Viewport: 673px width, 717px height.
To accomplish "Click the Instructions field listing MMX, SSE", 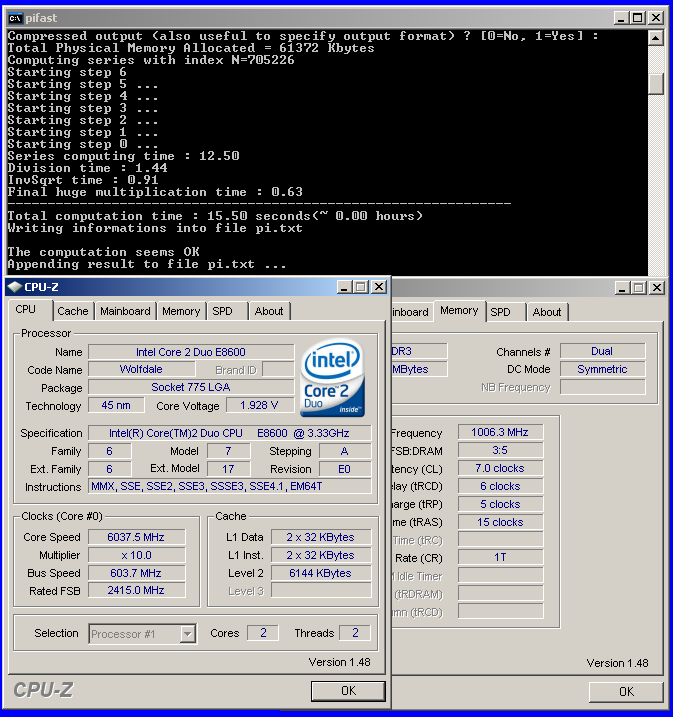I will tap(230, 486).
